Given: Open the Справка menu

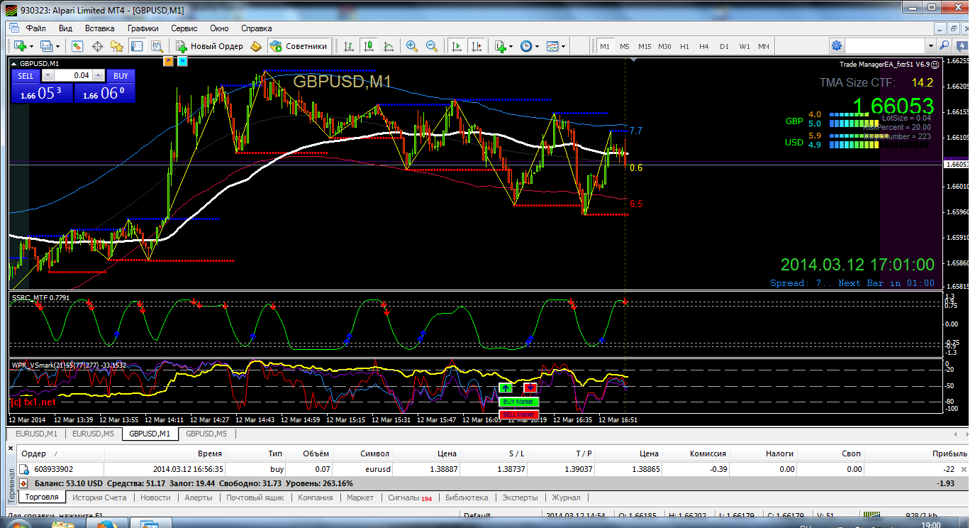Looking at the screenshot, I should click(256, 28).
